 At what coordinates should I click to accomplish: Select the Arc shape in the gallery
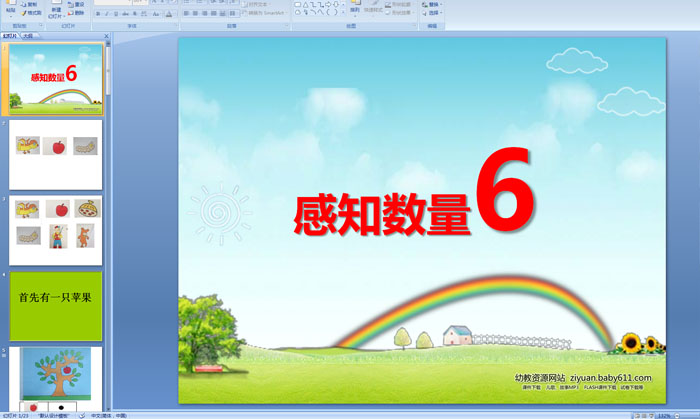[x=313, y=12]
